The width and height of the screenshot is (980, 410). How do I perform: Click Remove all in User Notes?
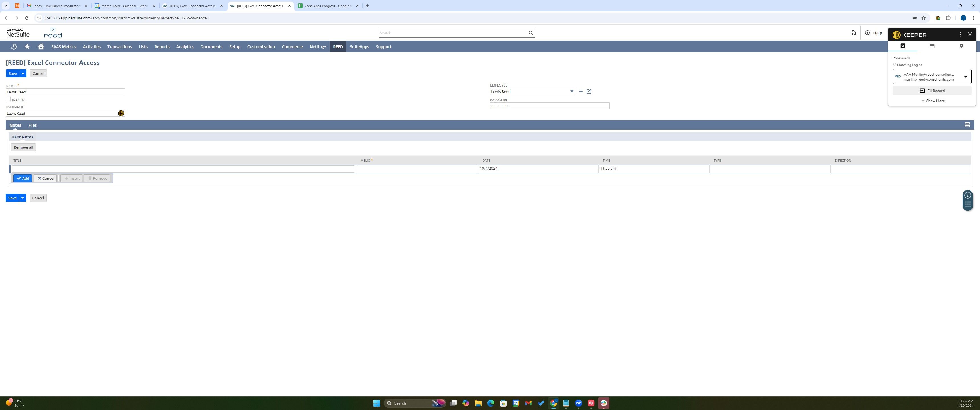(23, 147)
